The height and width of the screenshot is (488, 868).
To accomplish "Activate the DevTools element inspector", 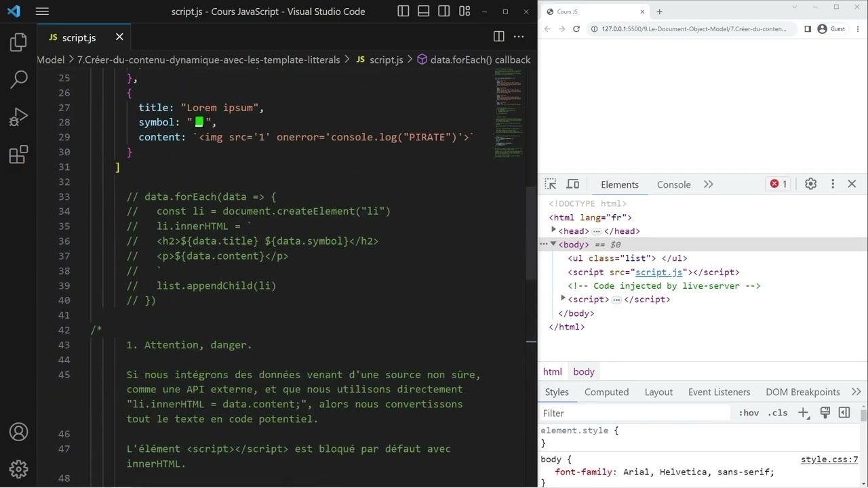I will click(x=551, y=184).
